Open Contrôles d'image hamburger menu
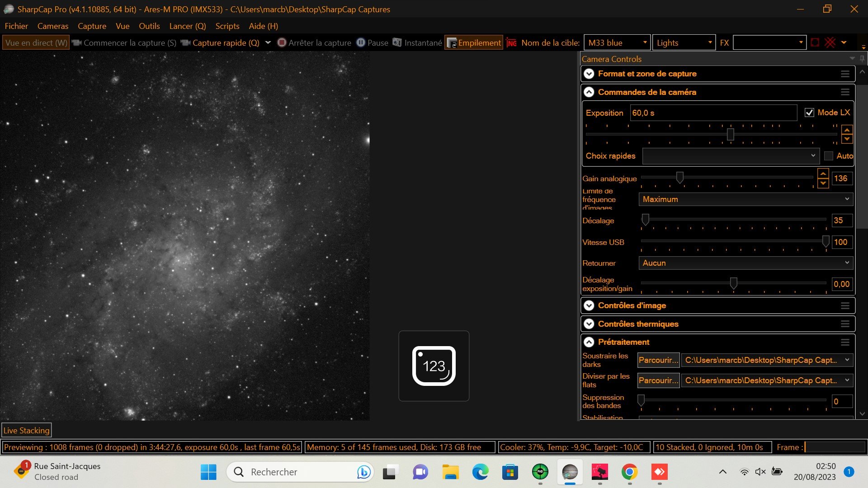Image resolution: width=868 pixels, height=488 pixels. [845, 305]
